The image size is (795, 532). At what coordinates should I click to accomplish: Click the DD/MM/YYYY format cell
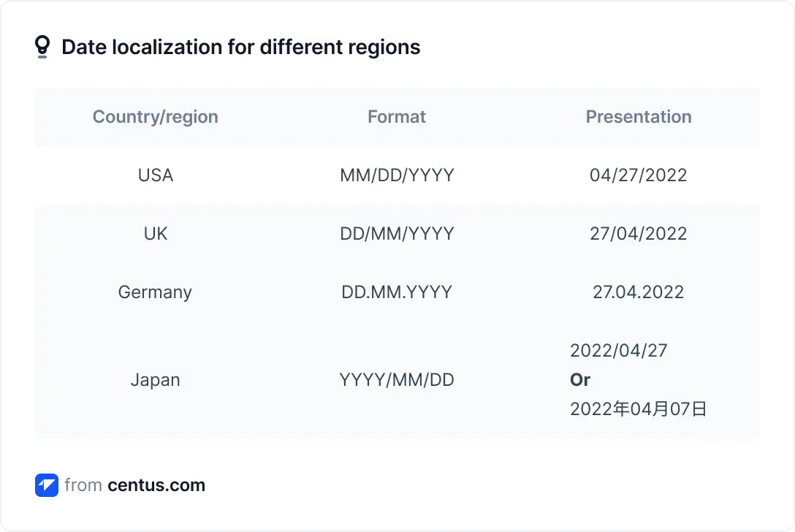(x=397, y=234)
